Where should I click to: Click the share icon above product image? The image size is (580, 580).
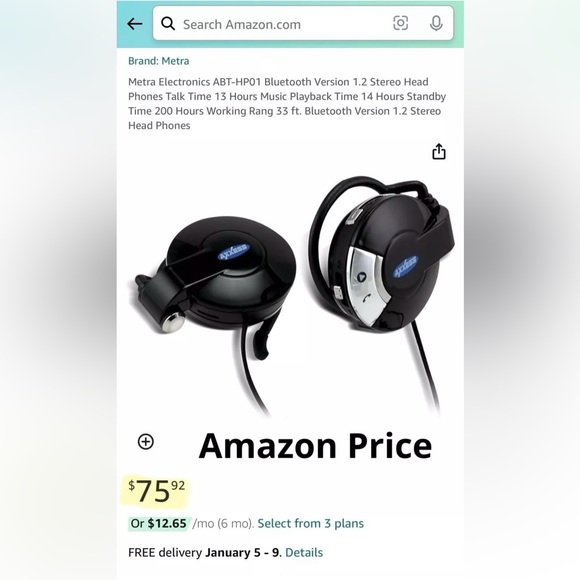(439, 151)
